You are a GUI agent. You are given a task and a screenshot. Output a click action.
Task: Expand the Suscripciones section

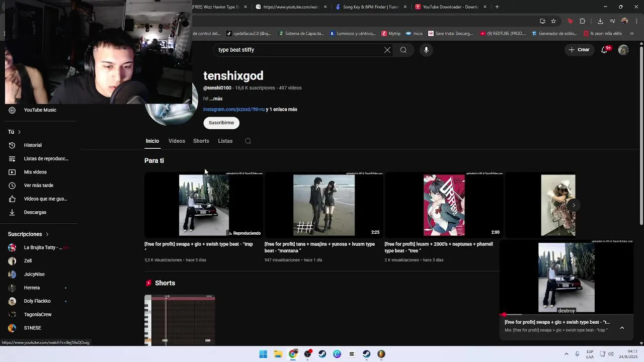[28, 234]
